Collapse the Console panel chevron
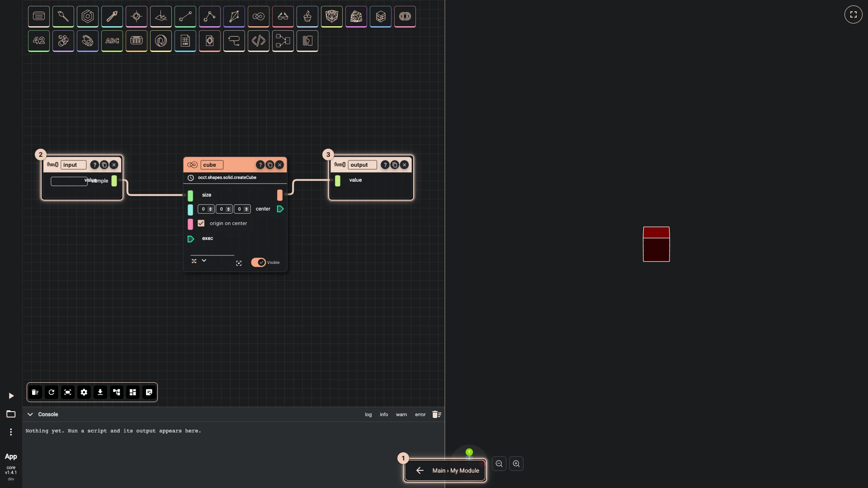This screenshot has width=868, height=488. click(30, 414)
